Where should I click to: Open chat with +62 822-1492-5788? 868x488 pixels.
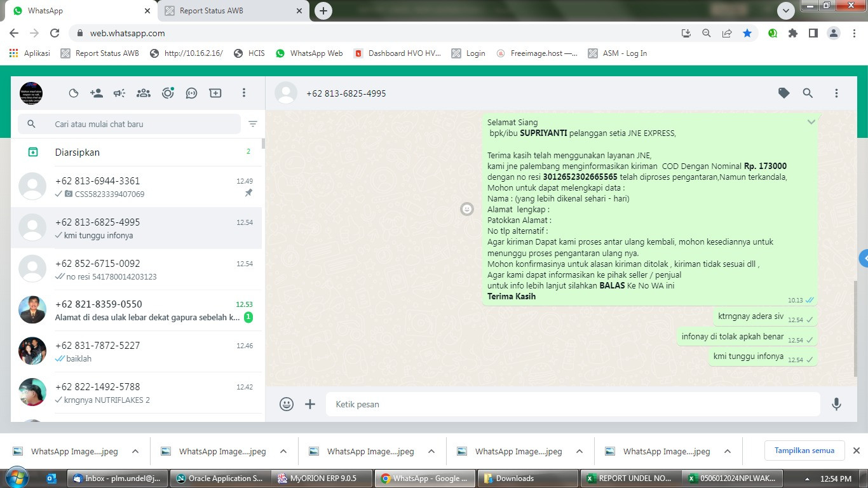click(136, 393)
